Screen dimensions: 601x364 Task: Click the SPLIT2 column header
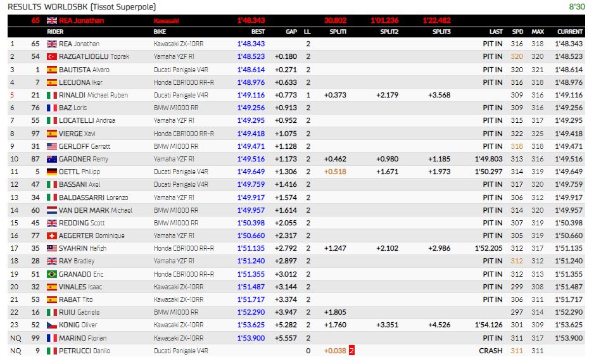(x=389, y=32)
